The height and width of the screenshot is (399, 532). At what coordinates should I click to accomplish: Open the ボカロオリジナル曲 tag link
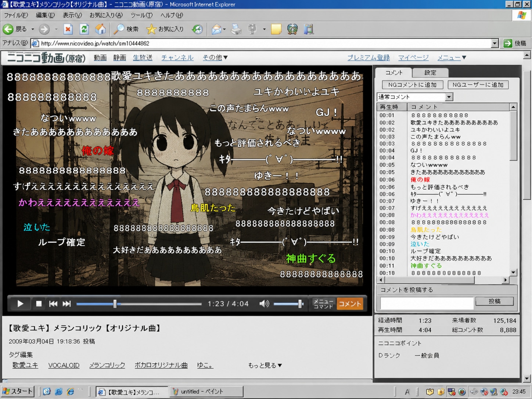pyautogui.click(x=161, y=365)
